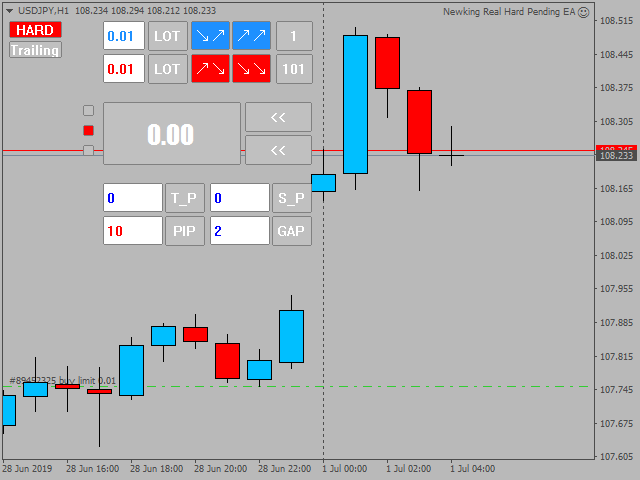This screenshot has width=640, height=480.
Task: Click the blue-row LOT button
Action: coord(168,36)
